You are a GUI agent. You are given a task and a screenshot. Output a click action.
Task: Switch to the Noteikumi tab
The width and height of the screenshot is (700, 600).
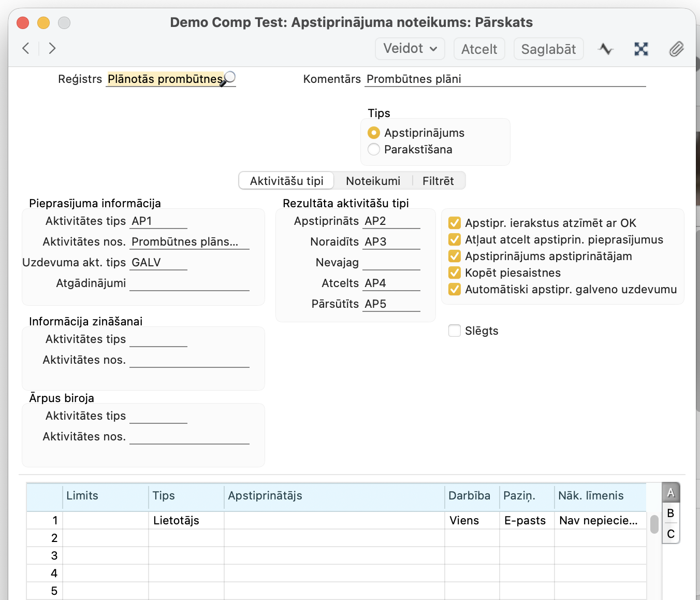click(x=373, y=181)
